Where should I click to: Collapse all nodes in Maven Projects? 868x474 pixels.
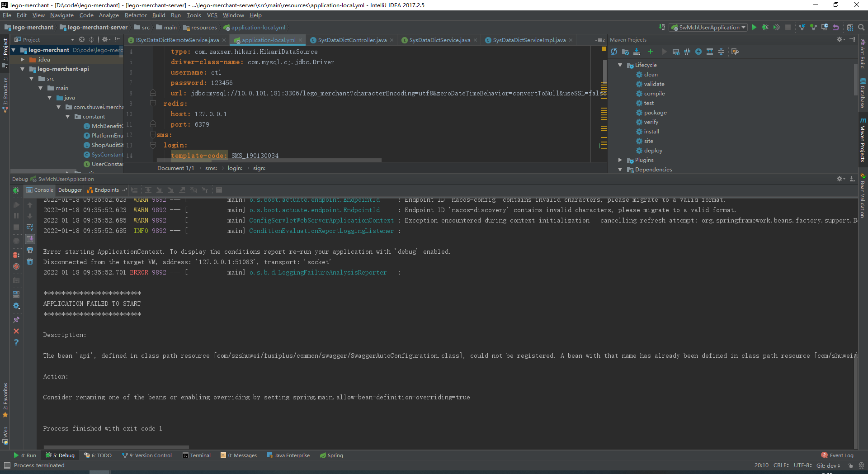pos(721,52)
